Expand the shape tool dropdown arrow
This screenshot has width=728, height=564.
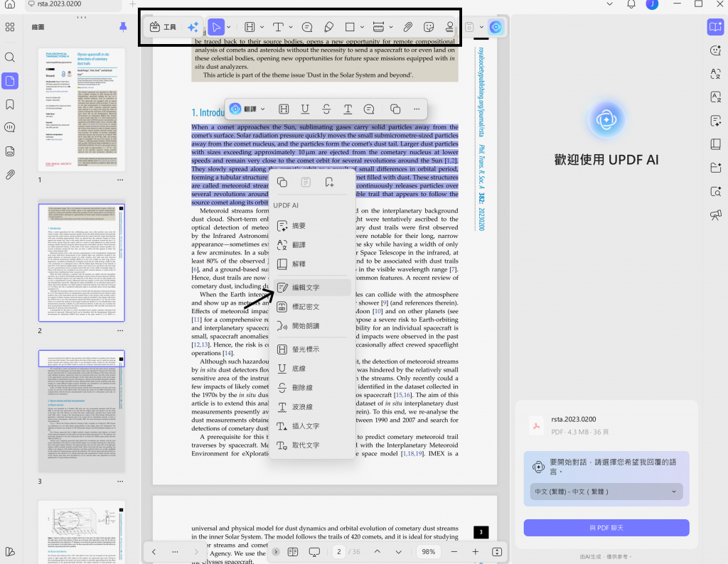coord(362,28)
